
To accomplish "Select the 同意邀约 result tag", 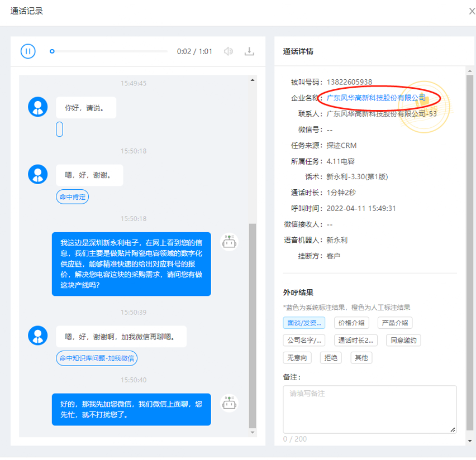I will point(403,341).
